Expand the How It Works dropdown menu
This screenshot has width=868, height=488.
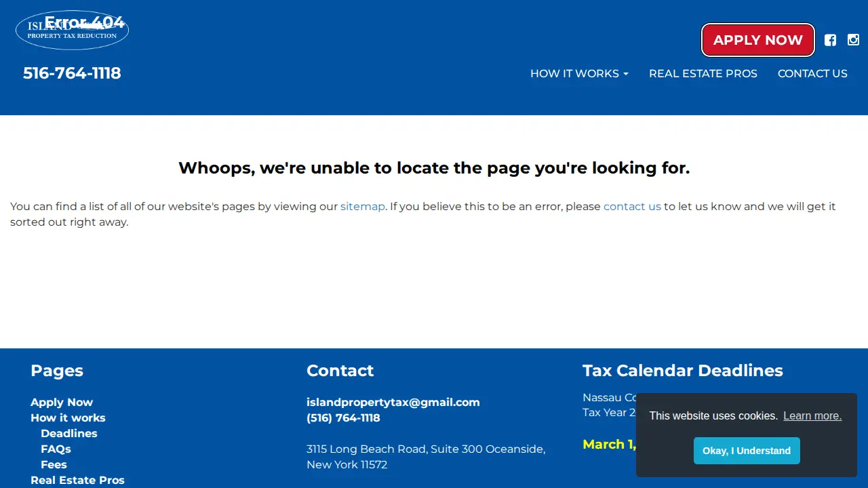click(579, 73)
